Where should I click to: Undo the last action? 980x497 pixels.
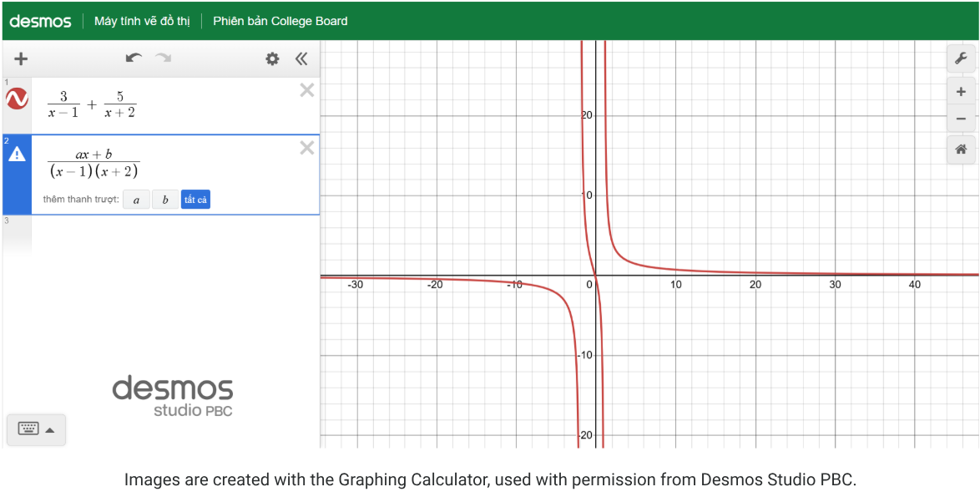point(134,58)
